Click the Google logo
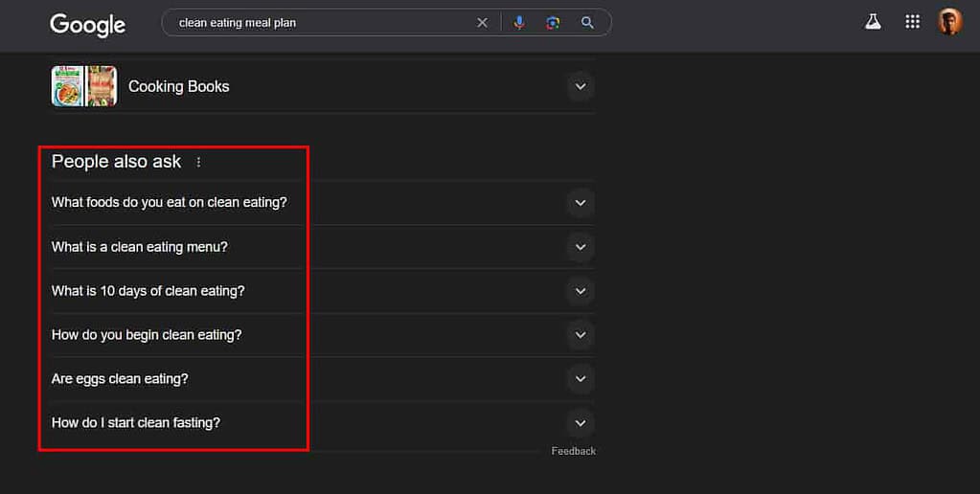 click(87, 25)
